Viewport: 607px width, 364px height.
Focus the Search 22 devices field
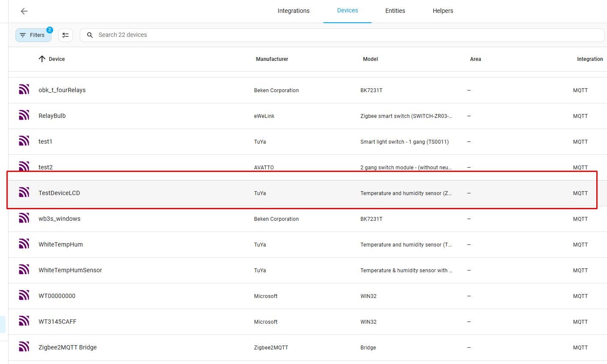click(x=342, y=35)
